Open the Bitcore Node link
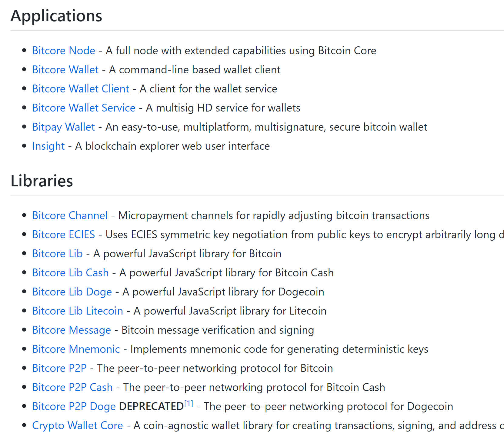 tap(64, 51)
